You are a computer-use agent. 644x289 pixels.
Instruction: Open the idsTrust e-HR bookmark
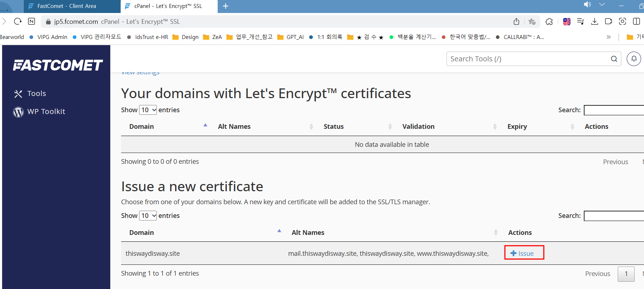point(148,37)
